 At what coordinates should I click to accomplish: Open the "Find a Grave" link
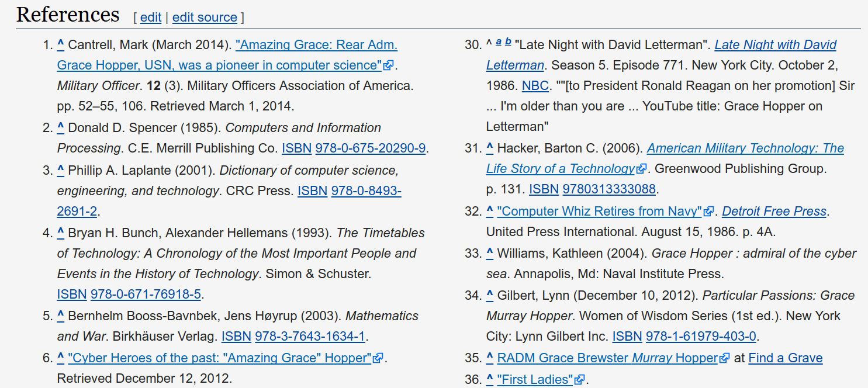click(x=786, y=358)
